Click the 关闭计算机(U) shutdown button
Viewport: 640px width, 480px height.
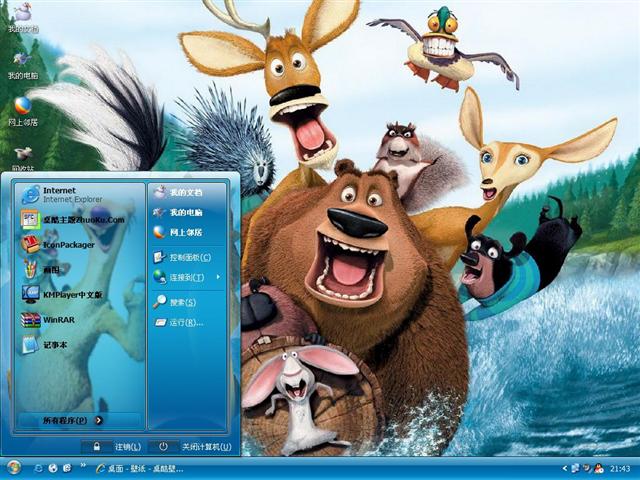(x=191, y=447)
